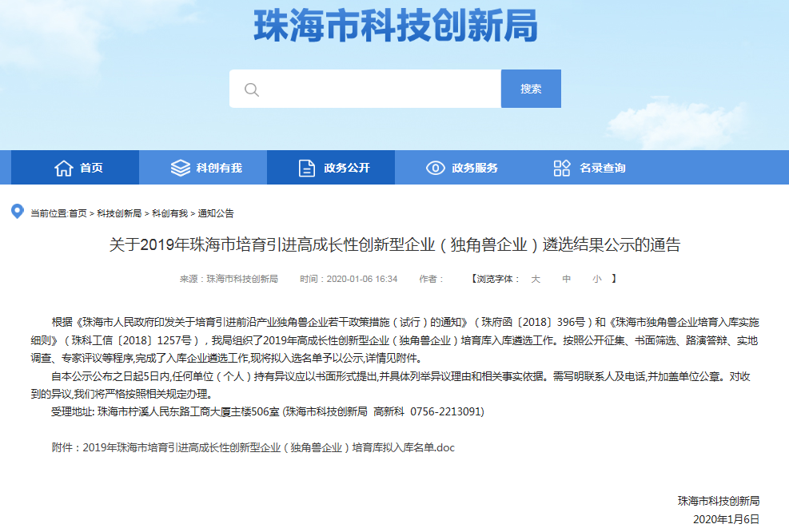This screenshot has width=789, height=532.
Task: Open the 政务服务 navigation tab
Action: (458, 168)
